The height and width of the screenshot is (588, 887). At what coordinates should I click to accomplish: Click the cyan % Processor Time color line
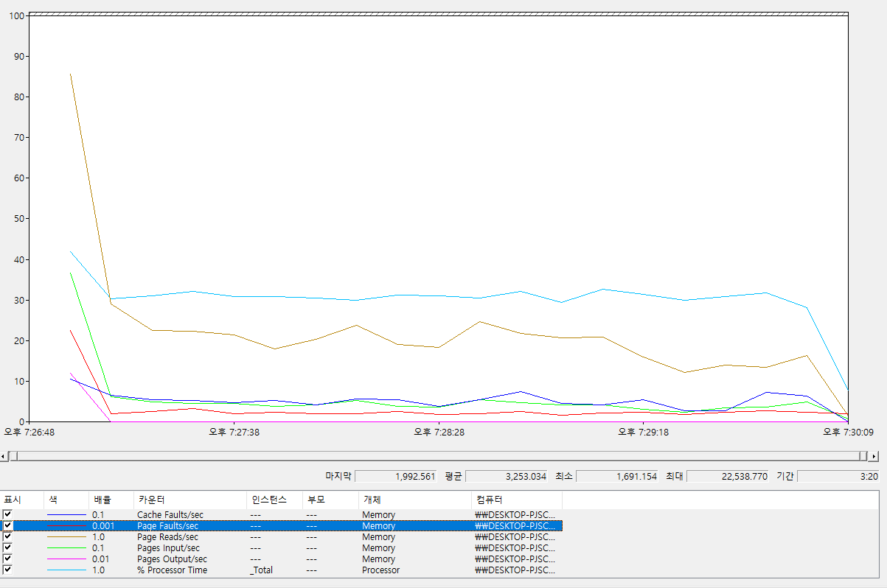click(66, 570)
